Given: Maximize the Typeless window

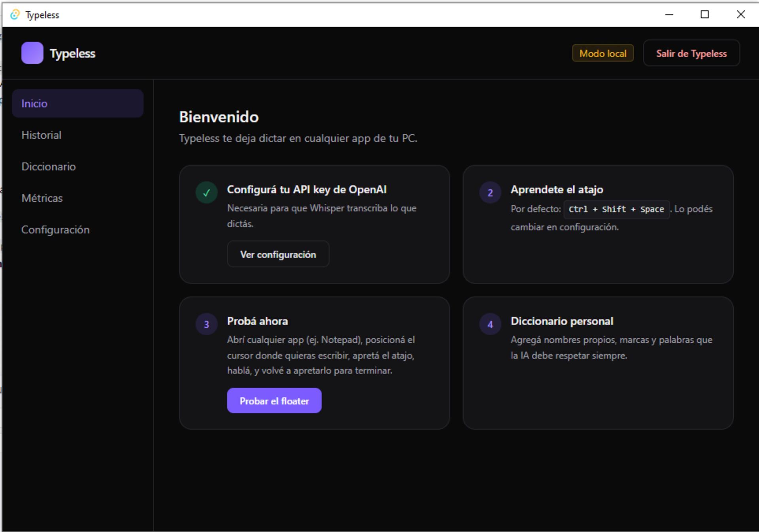Looking at the screenshot, I should coord(704,15).
